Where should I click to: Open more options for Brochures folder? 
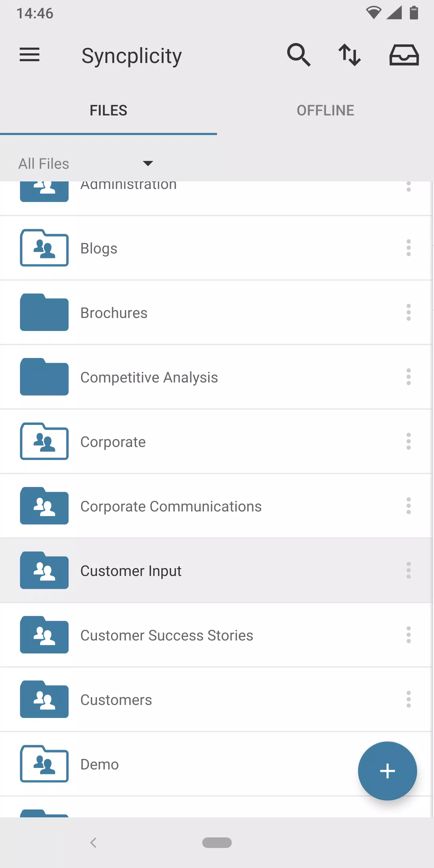(x=408, y=312)
